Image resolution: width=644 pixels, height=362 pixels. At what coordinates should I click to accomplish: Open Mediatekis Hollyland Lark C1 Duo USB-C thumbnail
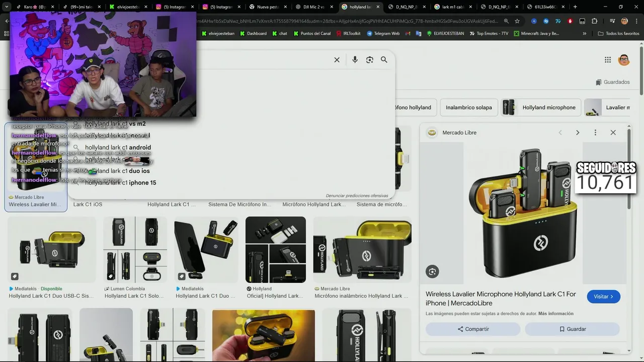51,249
